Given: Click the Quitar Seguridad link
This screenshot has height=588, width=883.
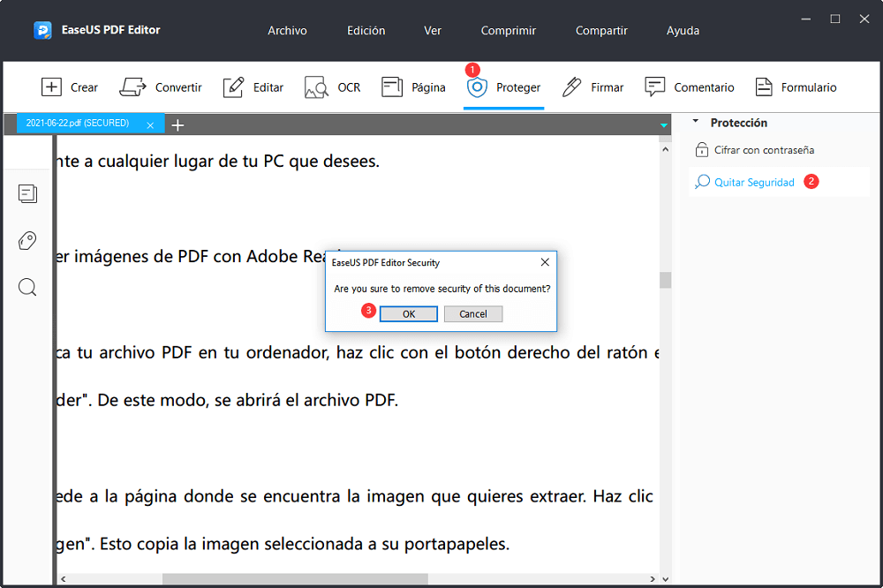Looking at the screenshot, I should point(754,182).
